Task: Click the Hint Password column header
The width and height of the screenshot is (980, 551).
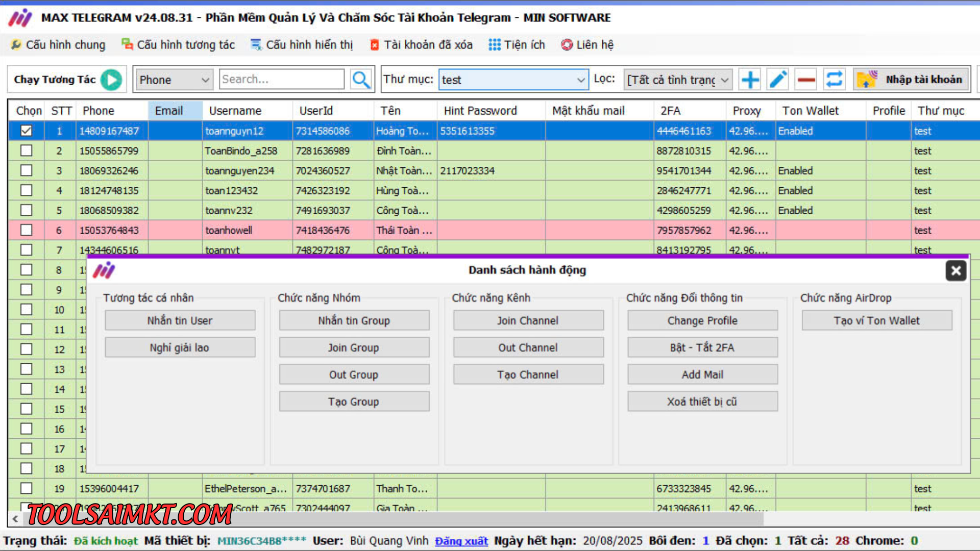Action: pyautogui.click(x=492, y=111)
